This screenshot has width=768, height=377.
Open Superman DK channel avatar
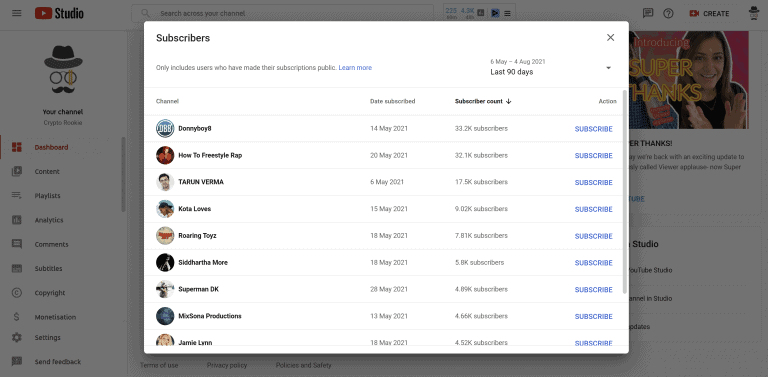(x=165, y=289)
